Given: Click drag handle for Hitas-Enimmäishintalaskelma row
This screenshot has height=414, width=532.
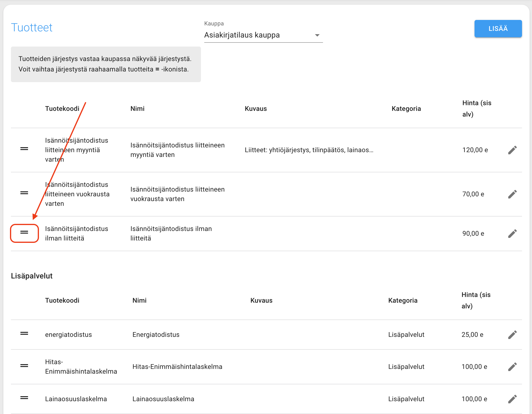Looking at the screenshot, I should tap(24, 366).
